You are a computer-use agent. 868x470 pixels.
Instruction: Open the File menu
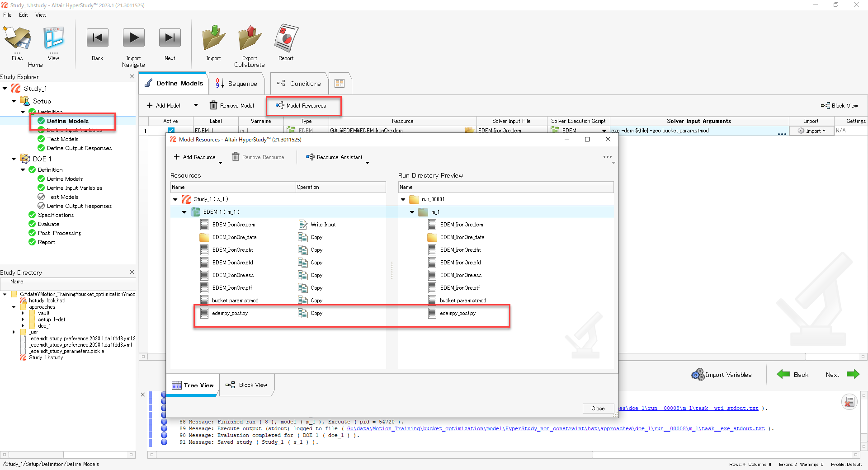(7, 15)
